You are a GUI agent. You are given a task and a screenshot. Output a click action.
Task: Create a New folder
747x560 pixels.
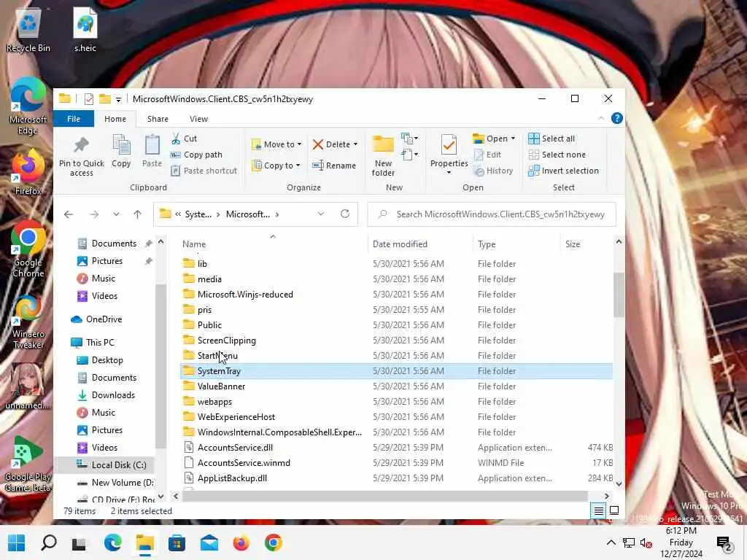point(383,156)
